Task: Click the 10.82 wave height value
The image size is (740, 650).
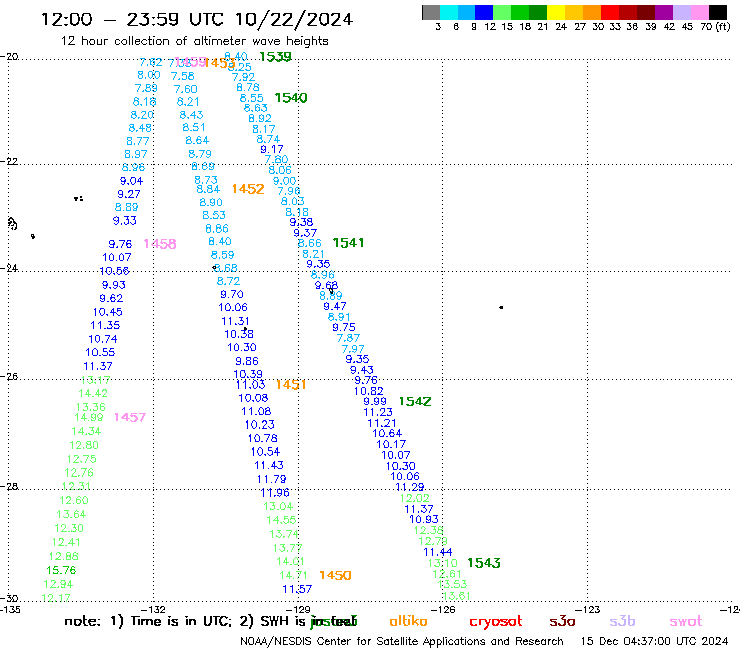Action: point(369,391)
